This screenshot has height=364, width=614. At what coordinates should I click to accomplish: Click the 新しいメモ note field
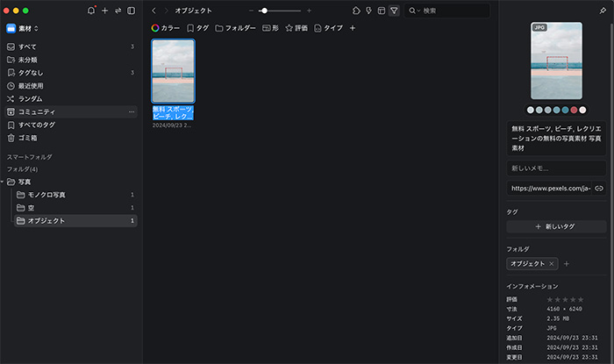(x=555, y=168)
